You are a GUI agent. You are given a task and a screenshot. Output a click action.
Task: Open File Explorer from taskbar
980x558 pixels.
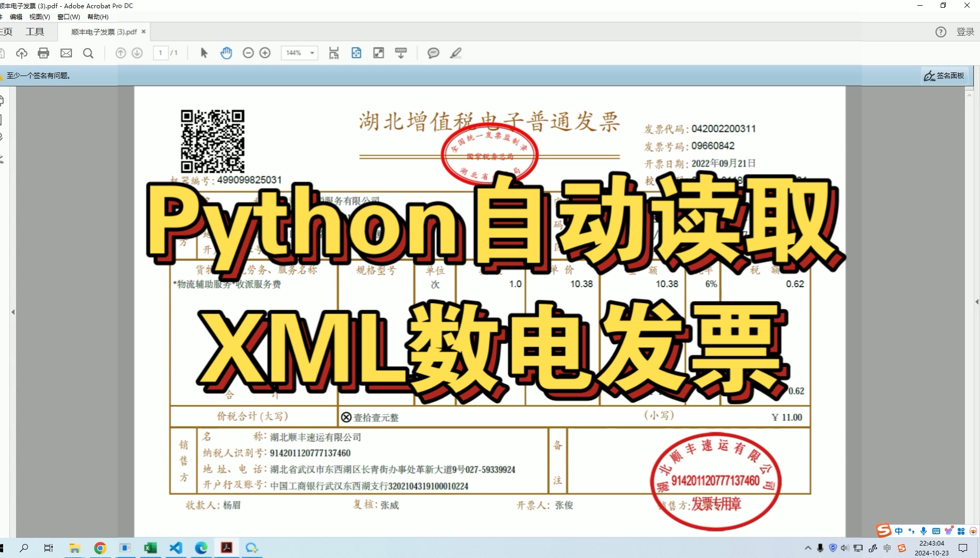pos(75,548)
